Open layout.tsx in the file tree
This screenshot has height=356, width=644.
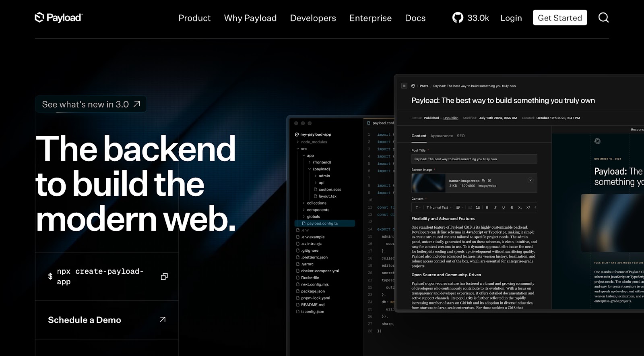(x=325, y=196)
